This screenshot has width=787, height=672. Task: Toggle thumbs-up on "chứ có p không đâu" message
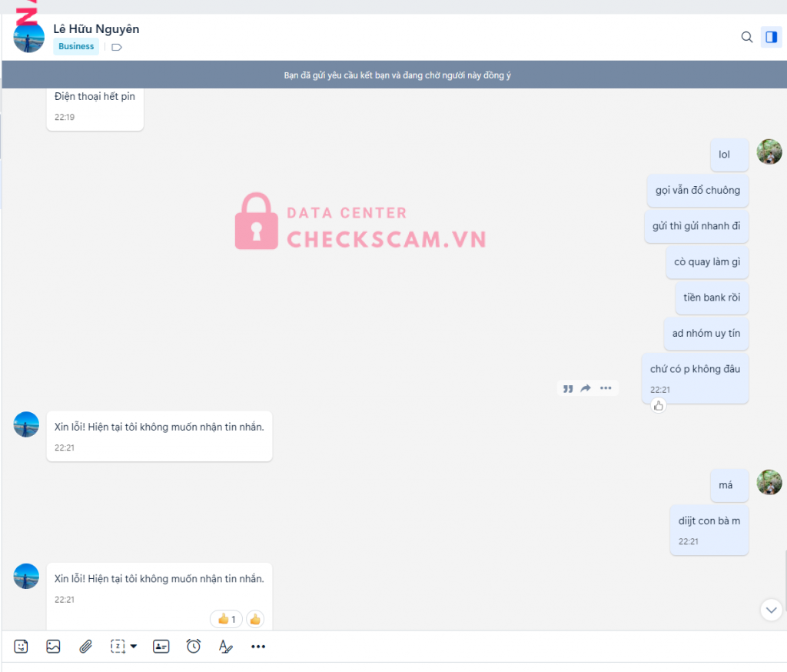[659, 405]
